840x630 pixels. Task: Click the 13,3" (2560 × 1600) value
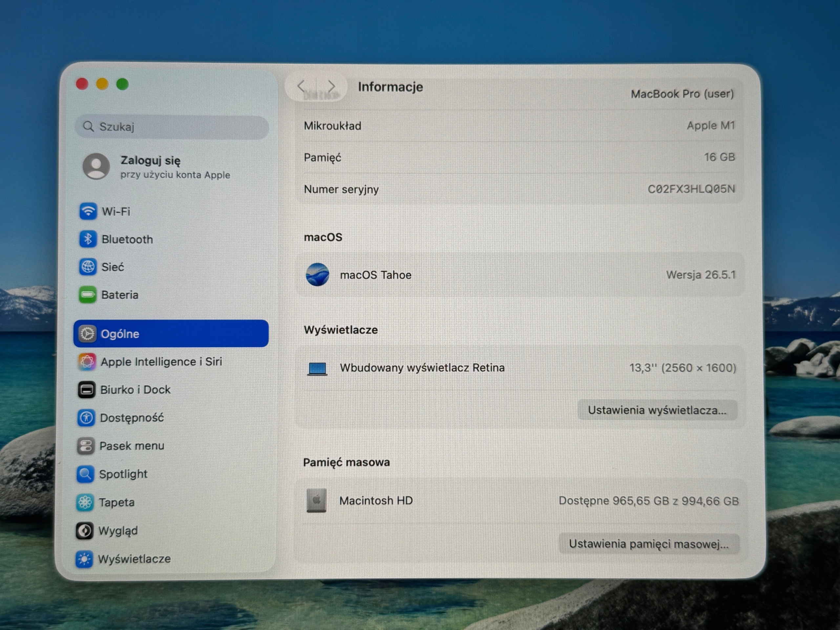[683, 367]
